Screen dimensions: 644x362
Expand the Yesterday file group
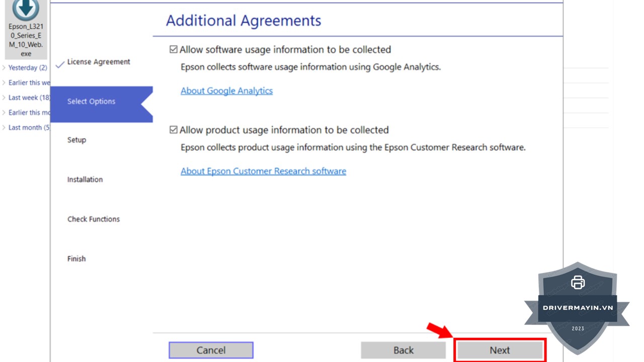click(5, 68)
